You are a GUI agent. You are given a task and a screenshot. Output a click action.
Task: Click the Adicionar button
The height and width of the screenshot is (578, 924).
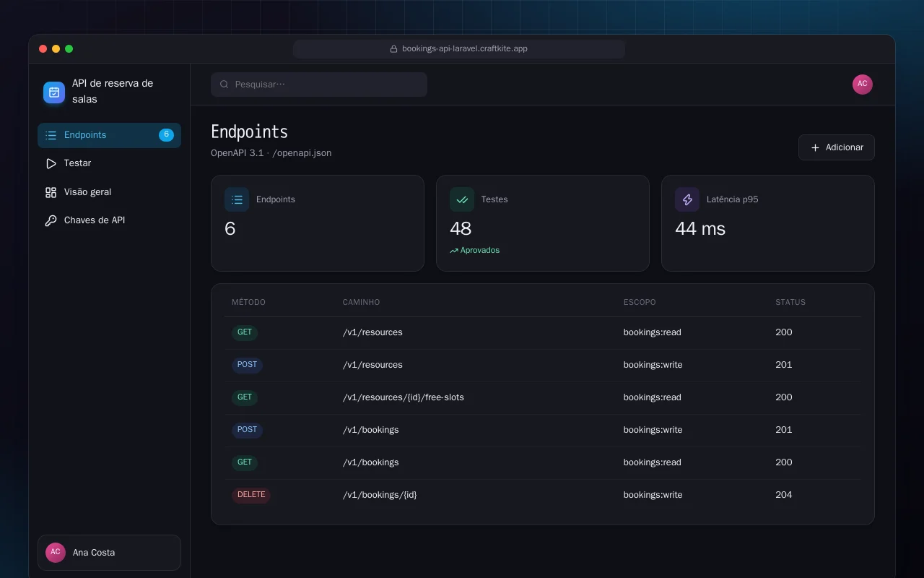click(x=837, y=147)
